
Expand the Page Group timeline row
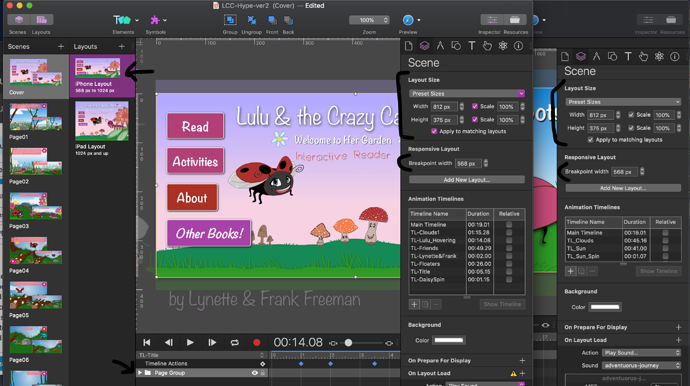[140, 373]
